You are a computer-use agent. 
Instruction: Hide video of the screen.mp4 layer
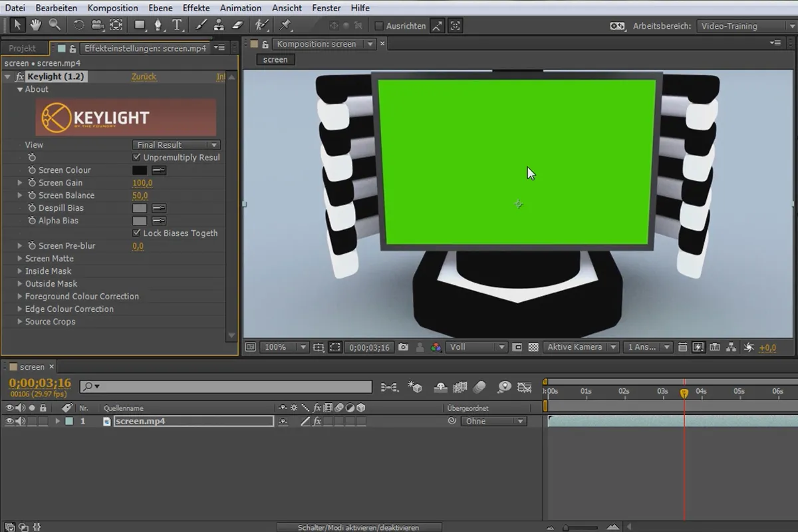click(9, 421)
